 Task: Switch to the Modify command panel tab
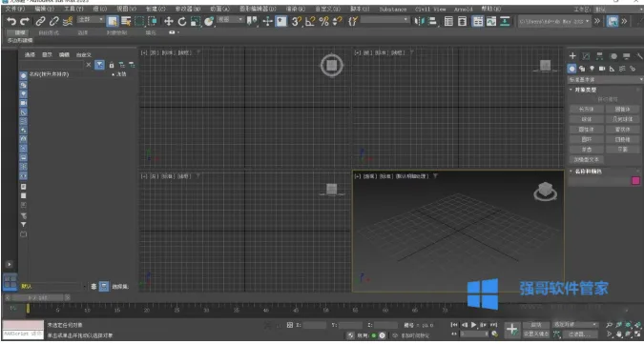(586, 56)
